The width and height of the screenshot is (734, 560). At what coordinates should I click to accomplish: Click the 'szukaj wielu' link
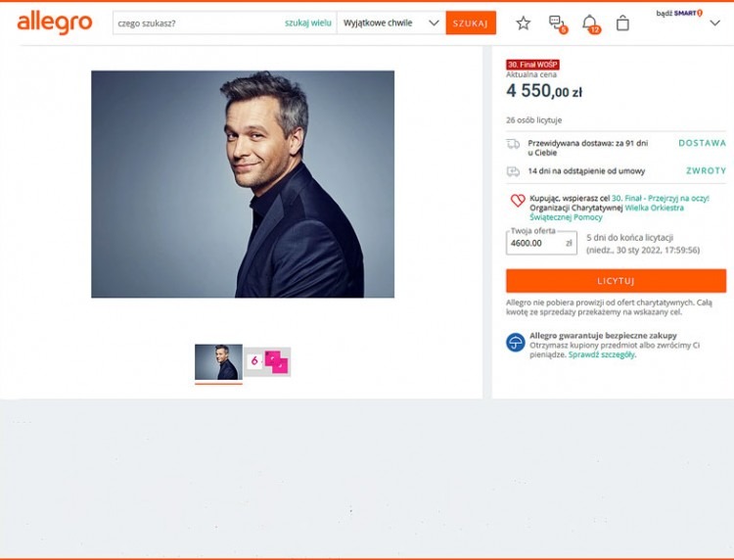coord(307,23)
